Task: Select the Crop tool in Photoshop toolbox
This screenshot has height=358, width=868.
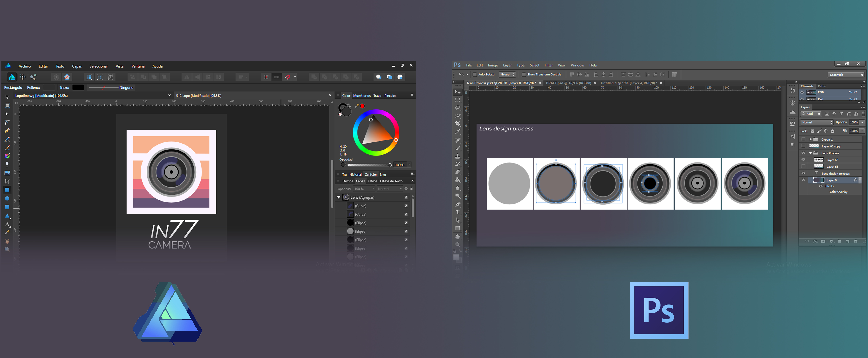Action: click(458, 124)
